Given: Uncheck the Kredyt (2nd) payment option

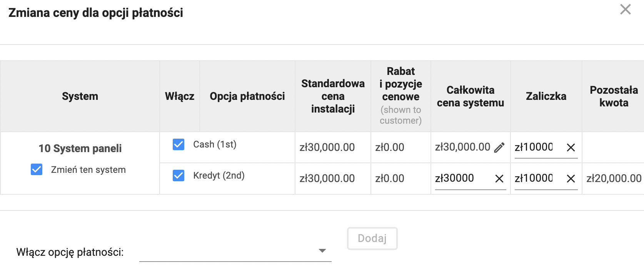Looking at the screenshot, I should (x=179, y=176).
